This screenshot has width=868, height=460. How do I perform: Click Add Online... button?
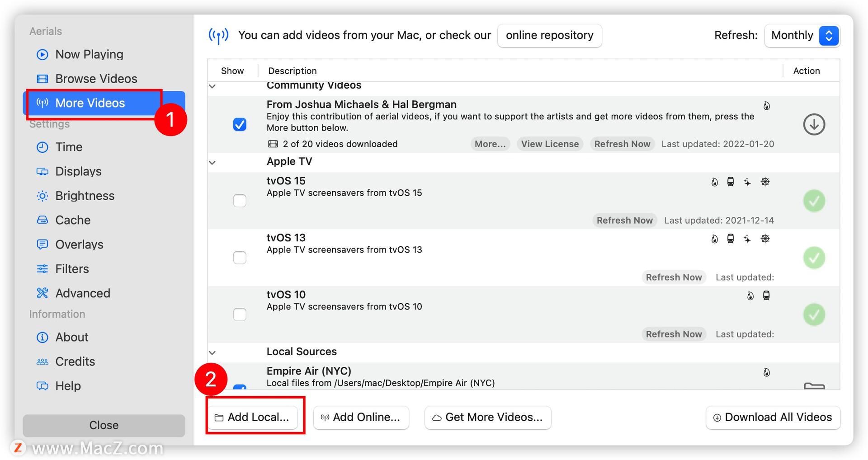click(x=361, y=418)
